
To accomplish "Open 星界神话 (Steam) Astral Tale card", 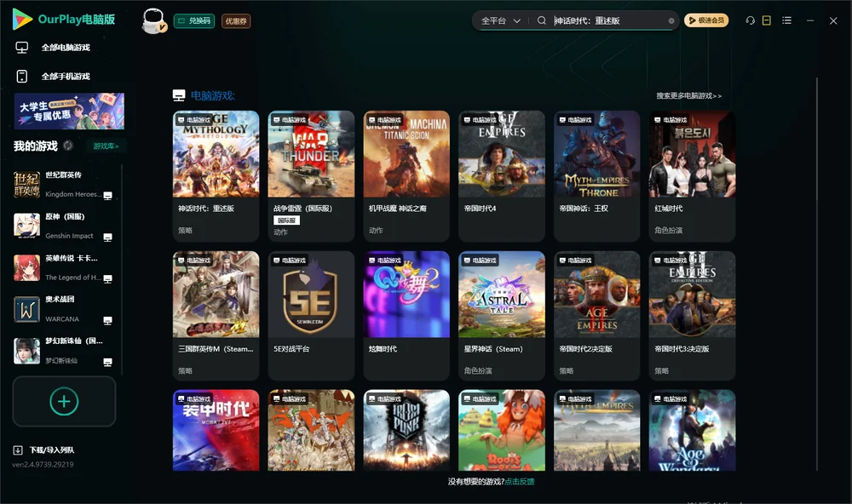I will point(502,316).
